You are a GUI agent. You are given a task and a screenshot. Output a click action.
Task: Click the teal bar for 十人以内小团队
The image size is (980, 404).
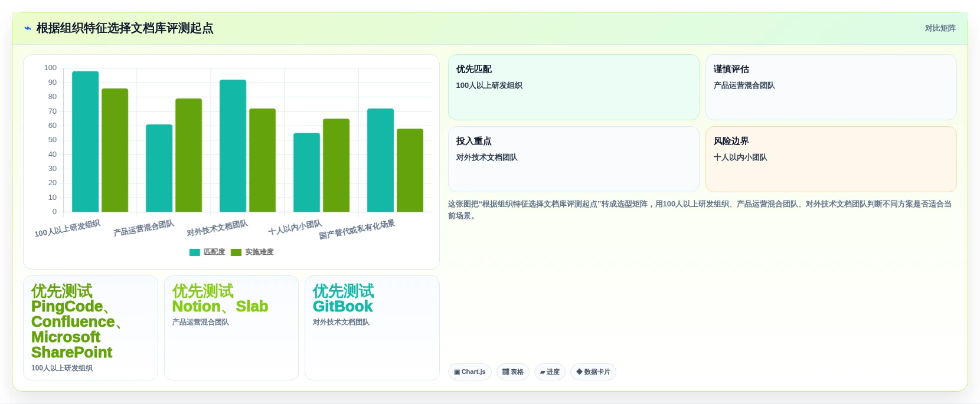(307, 172)
